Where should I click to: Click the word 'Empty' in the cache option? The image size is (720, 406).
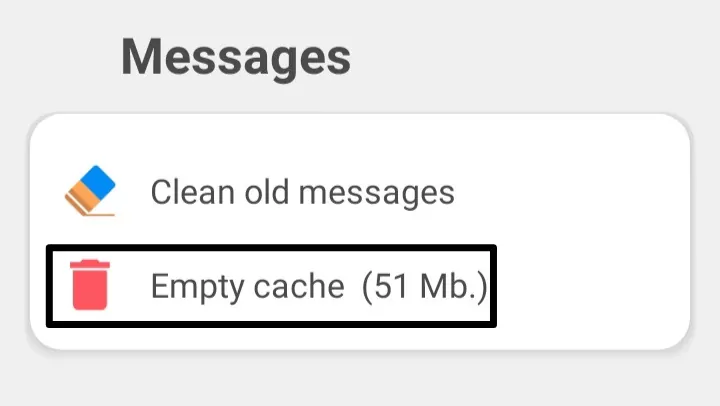point(197,287)
